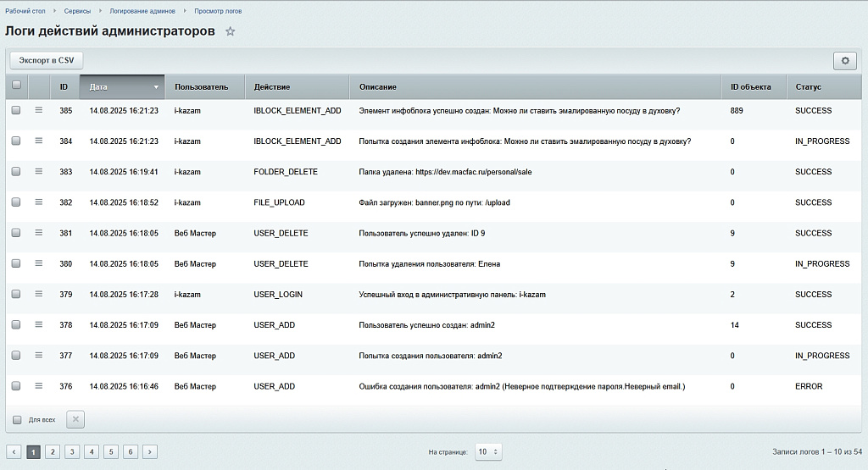Navigate to 'Рабочий стол' breadcrumb
868x470 pixels.
click(25, 11)
